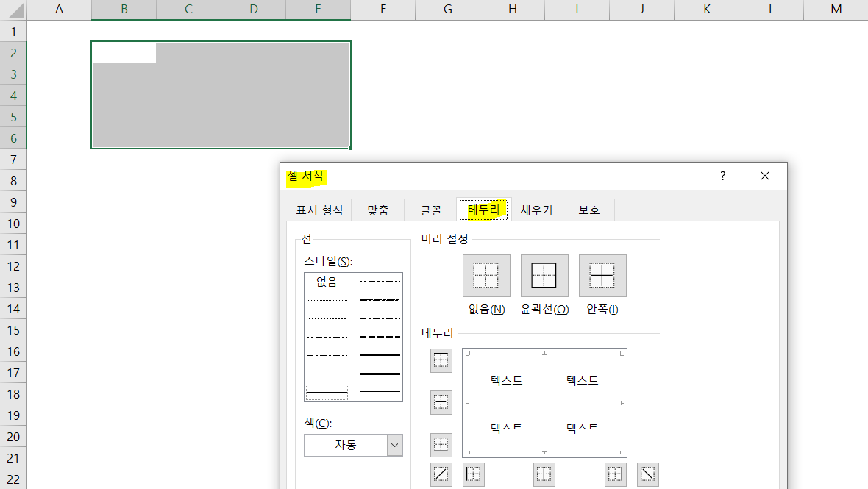868x489 pixels.
Task: Select the thick solid line style
Action: (x=380, y=374)
